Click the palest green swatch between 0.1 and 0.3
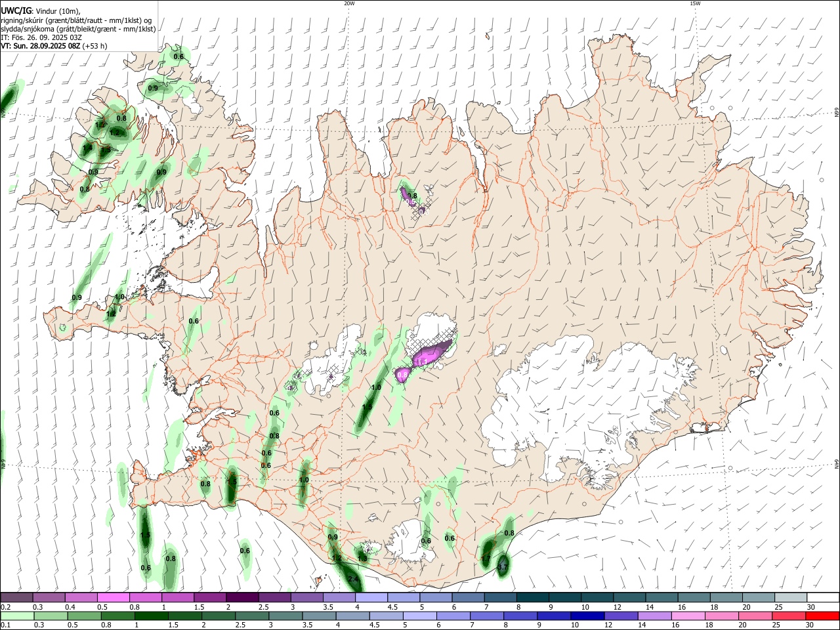This screenshot has height=630, width=840. point(18,616)
